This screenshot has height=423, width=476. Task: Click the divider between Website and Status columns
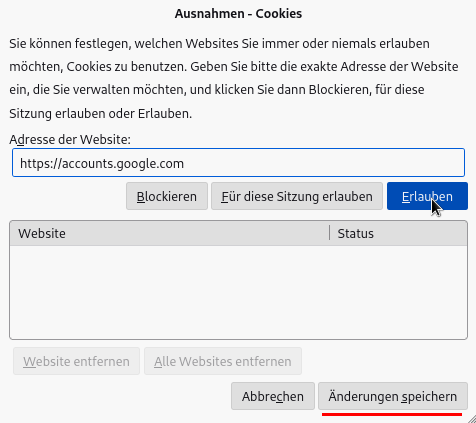330,233
